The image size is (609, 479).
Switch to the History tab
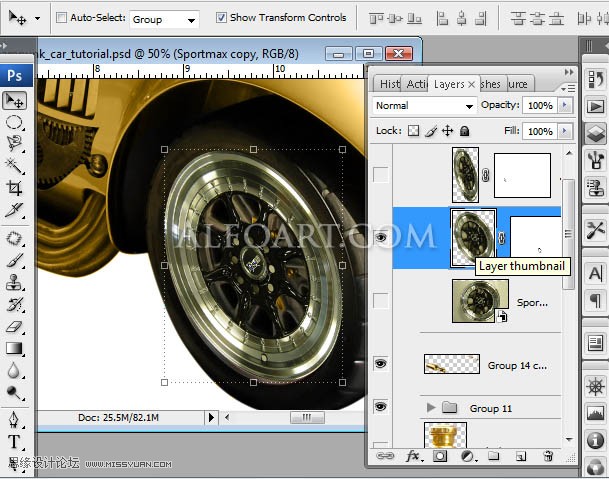click(x=389, y=84)
